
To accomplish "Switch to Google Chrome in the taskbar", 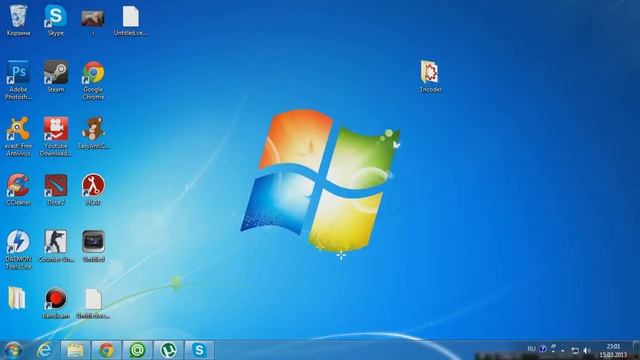I will pos(106,350).
